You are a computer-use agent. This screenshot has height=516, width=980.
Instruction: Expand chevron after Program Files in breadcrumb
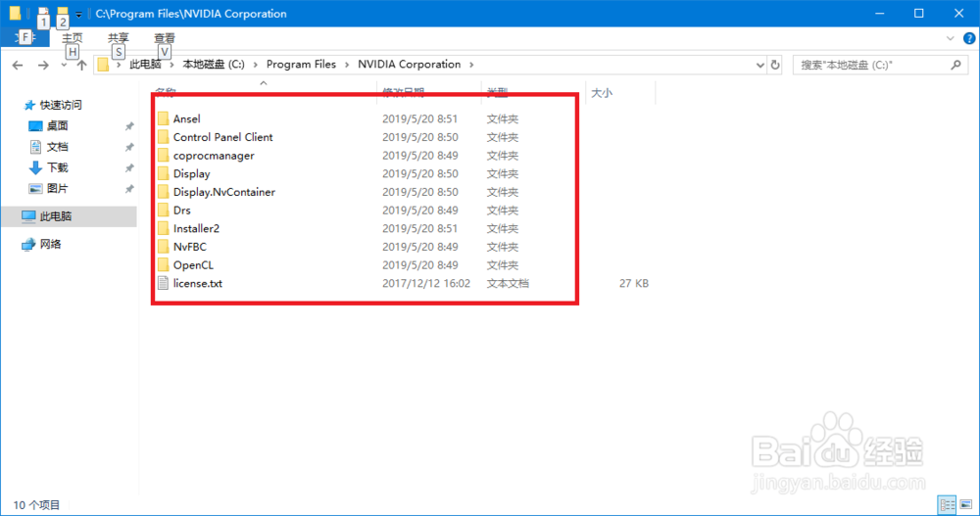[347, 65]
